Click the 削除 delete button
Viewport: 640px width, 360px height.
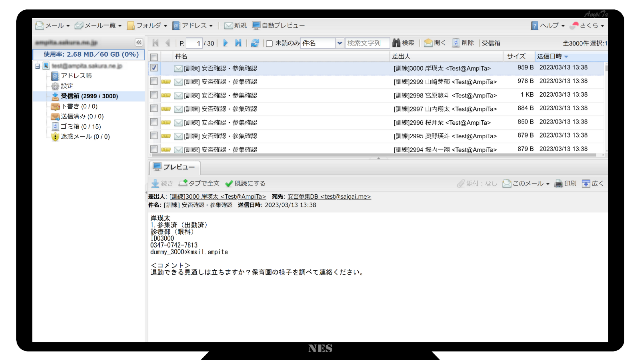463,43
